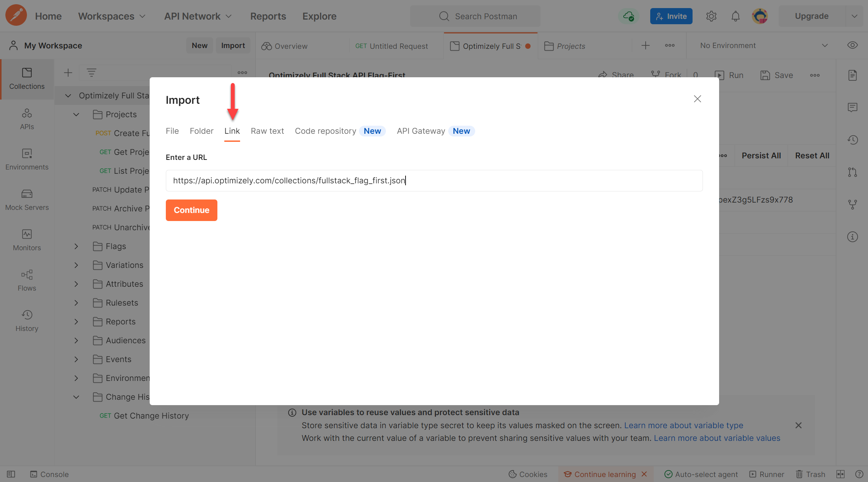Click the Upgrade button
The width and height of the screenshot is (868, 482).
click(812, 16)
